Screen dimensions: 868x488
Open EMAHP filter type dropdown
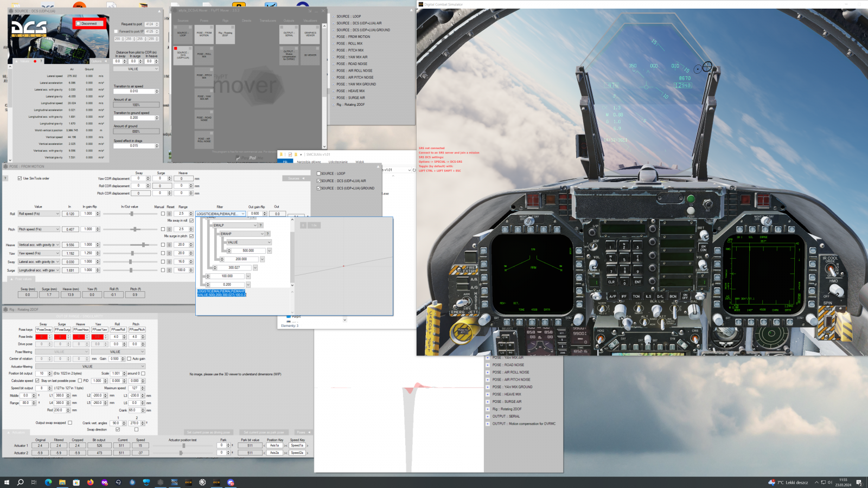pos(242,234)
